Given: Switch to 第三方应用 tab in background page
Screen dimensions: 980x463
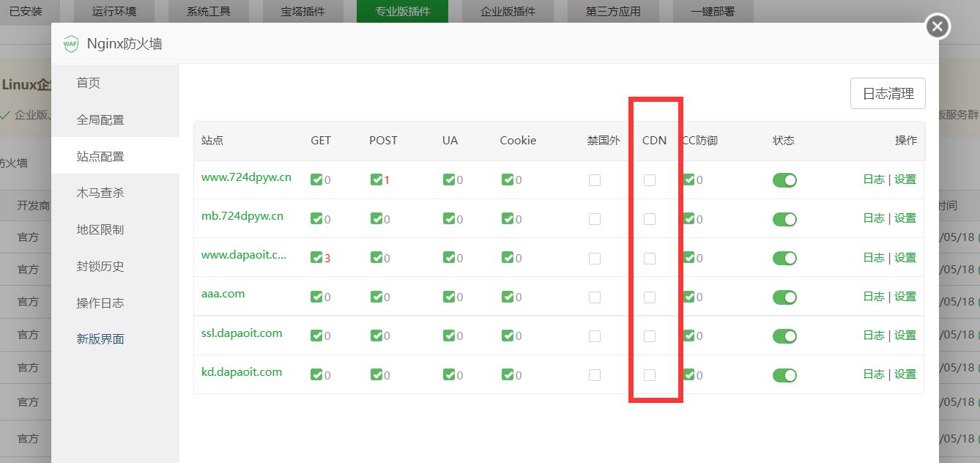Looking at the screenshot, I should (x=613, y=11).
